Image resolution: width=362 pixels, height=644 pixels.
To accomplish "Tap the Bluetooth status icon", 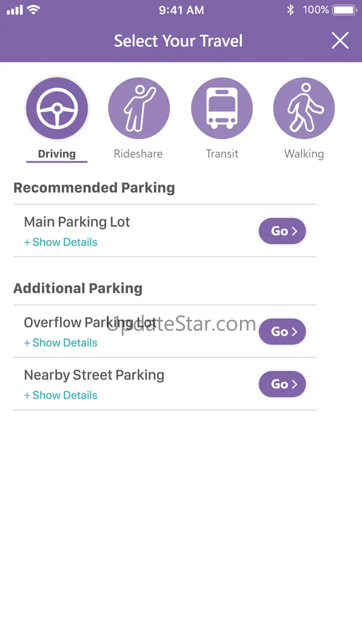I will coord(291,10).
